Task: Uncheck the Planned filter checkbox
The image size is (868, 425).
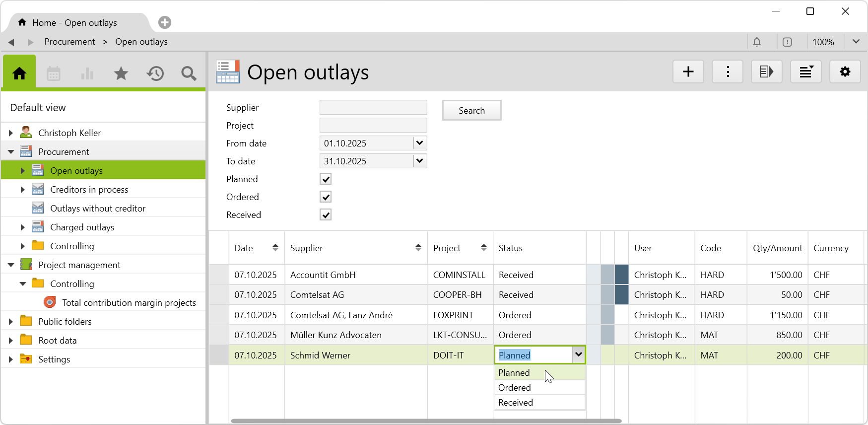Action: click(x=326, y=179)
